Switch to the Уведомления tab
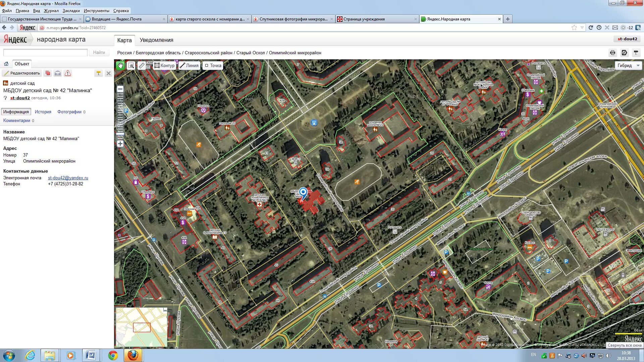Image resolution: width=644 pixels, height=362 pixels. [156, 40]
